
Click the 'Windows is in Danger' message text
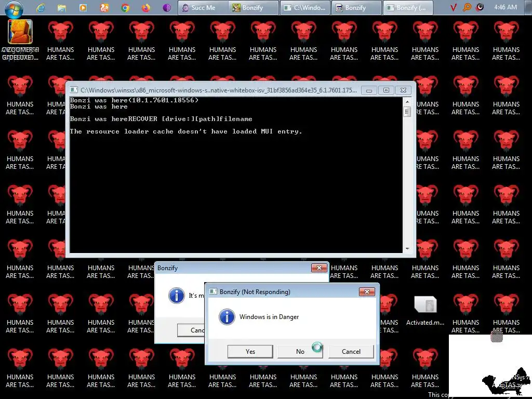(x=269, y=317)
